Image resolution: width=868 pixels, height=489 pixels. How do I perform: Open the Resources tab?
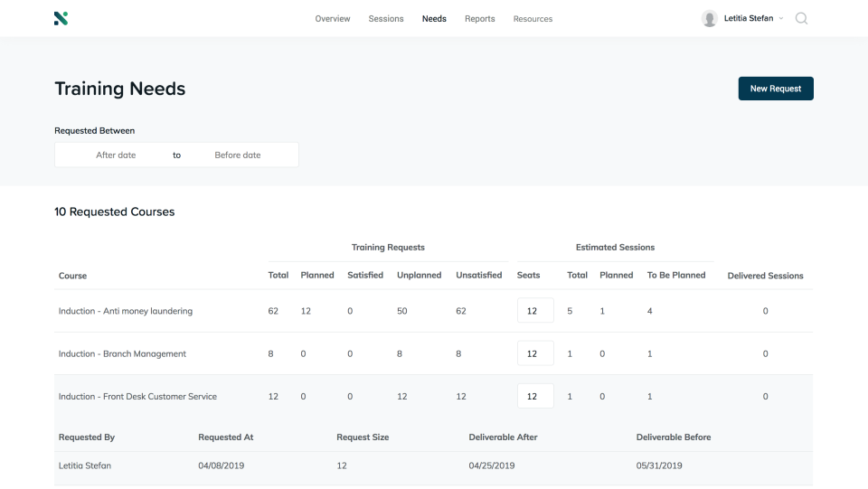click(x=533, y=19)
